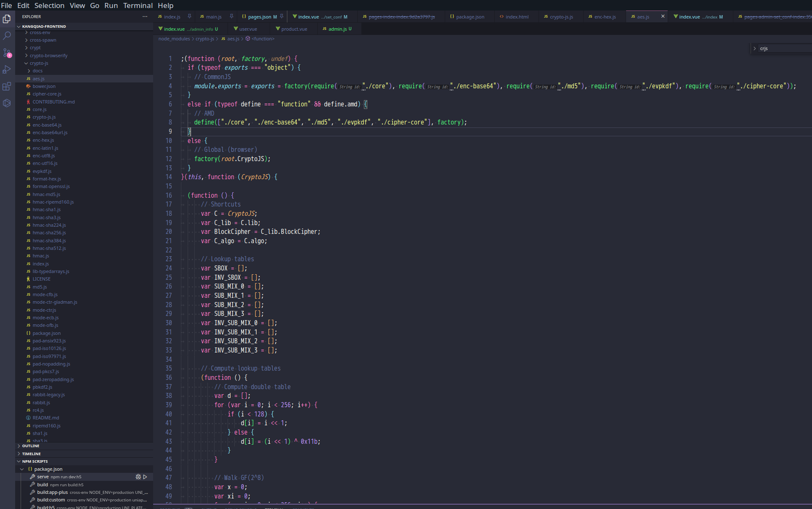Screen dimensions: 812x509
Task: Place cursor on line 21 C_algo declaration
Action: pos(234,241)
